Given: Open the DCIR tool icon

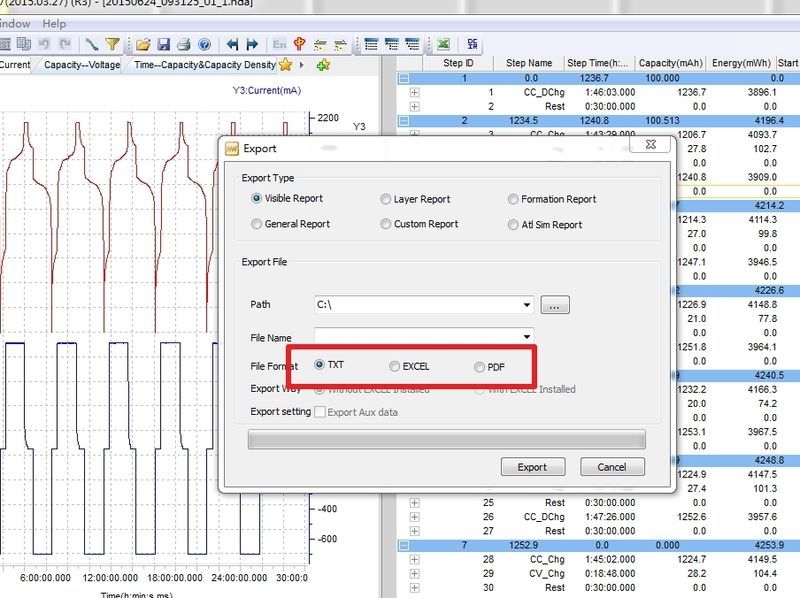Looking at the screenshot, I should pyautogui.click(x=472, y=44).
